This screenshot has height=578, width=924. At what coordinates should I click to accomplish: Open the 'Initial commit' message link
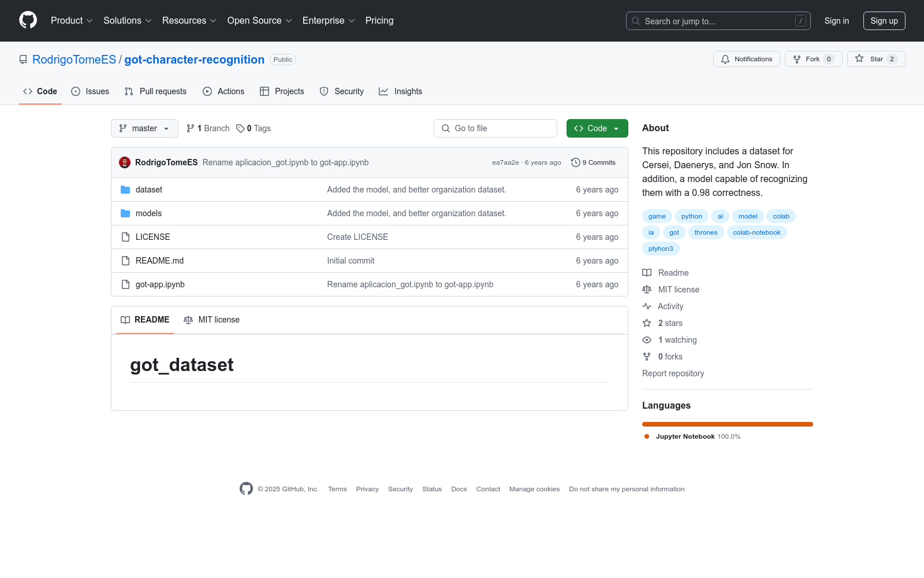(x=351, y=261)
